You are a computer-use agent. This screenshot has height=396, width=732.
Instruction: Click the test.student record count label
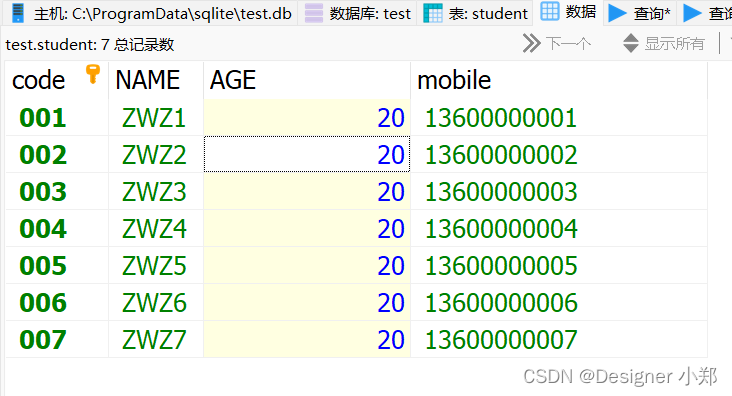pos(90,45)
